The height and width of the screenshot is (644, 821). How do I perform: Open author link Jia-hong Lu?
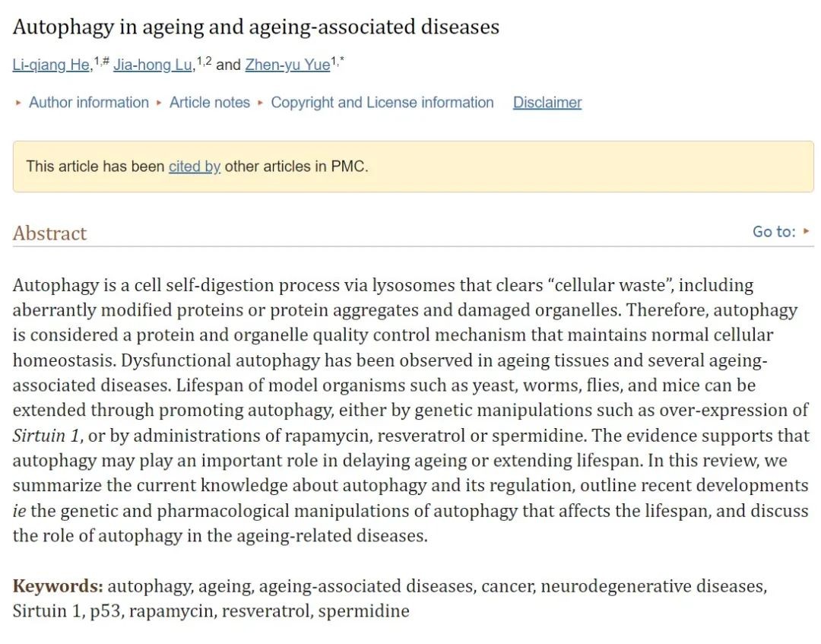click(x=153, y=65)
